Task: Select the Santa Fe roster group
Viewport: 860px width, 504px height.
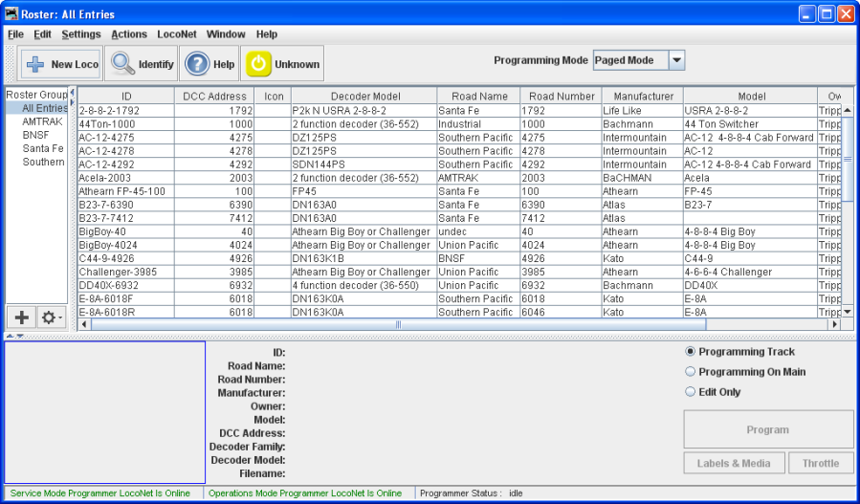Action: pyautogui.click(x=43, y=149)
